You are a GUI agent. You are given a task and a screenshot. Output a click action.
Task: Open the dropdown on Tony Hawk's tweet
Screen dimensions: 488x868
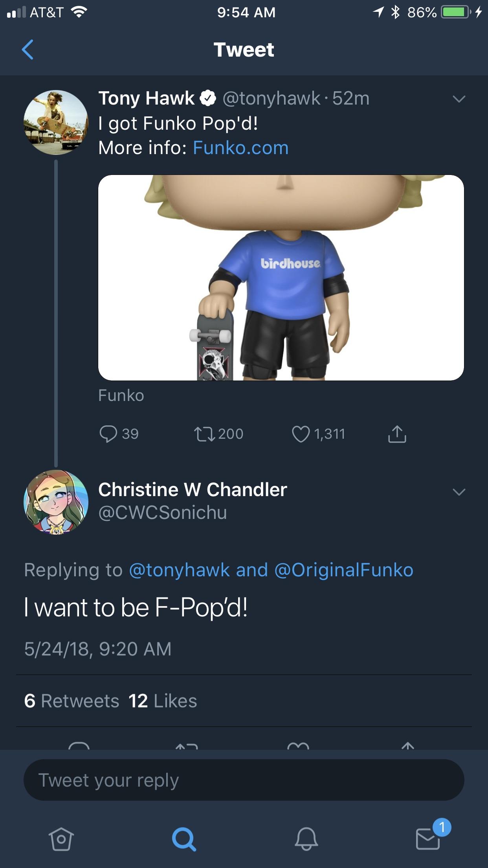(x=460, y=99)
